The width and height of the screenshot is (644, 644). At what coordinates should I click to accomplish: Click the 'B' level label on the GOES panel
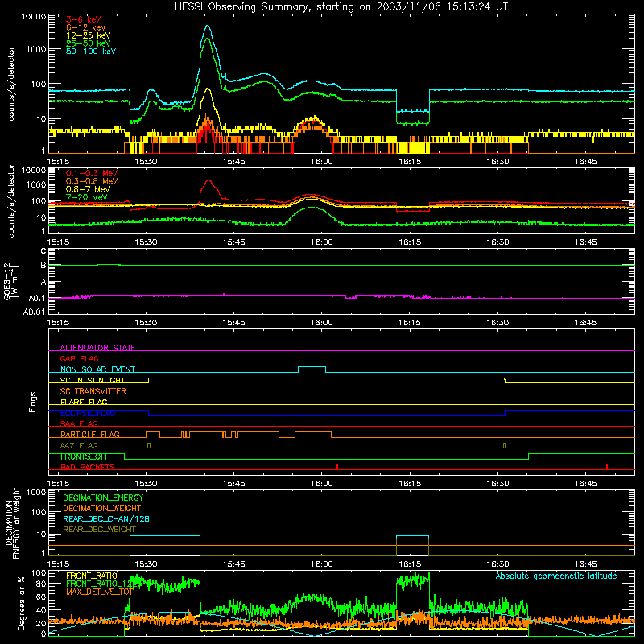[43, 266]
